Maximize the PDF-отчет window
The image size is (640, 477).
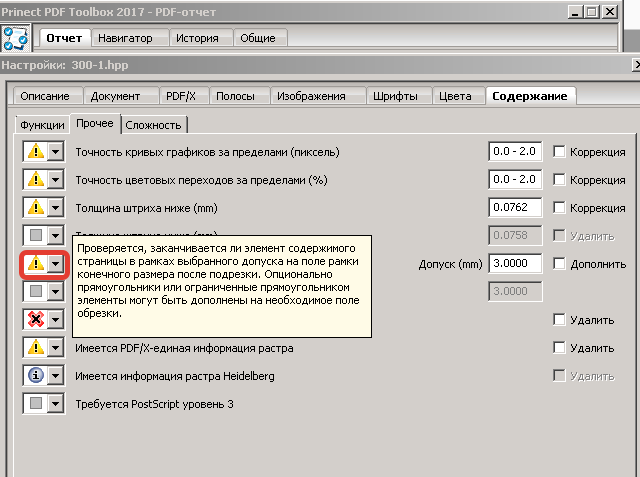[x=591, y=11]
